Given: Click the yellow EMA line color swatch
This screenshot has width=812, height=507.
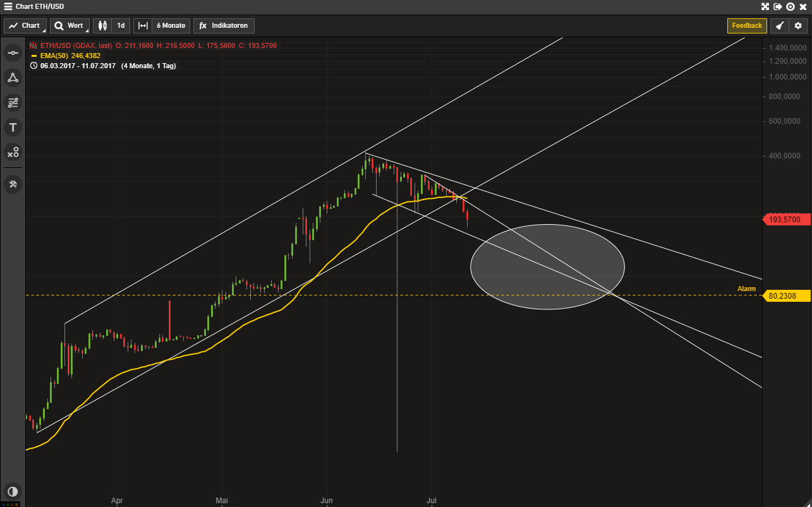Looking at the screenshot, I should [34, 56].
